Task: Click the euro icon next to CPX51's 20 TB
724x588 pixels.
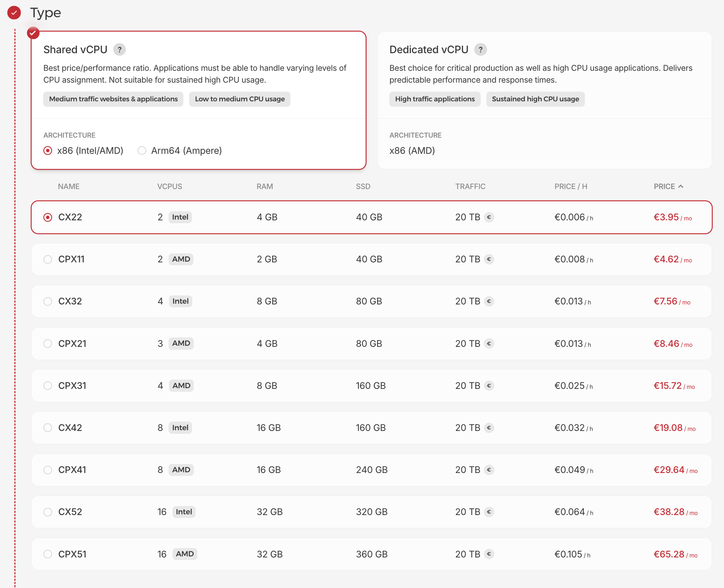Action: point(489,554)
